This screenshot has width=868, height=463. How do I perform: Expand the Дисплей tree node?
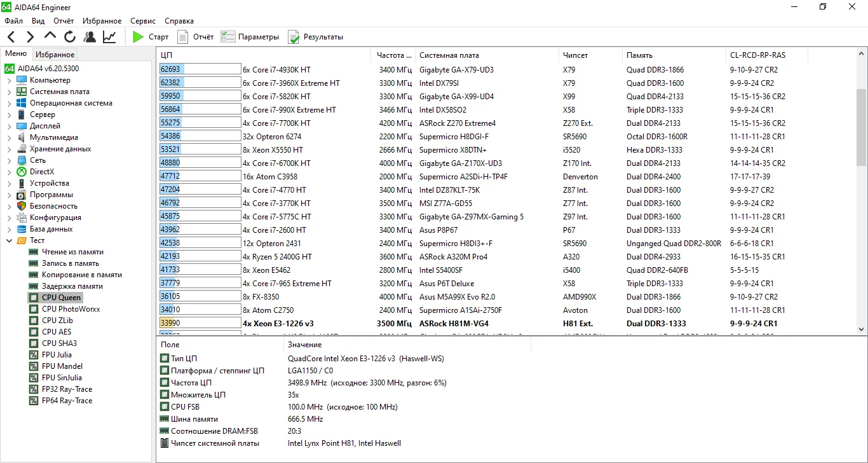pos(9,126)
